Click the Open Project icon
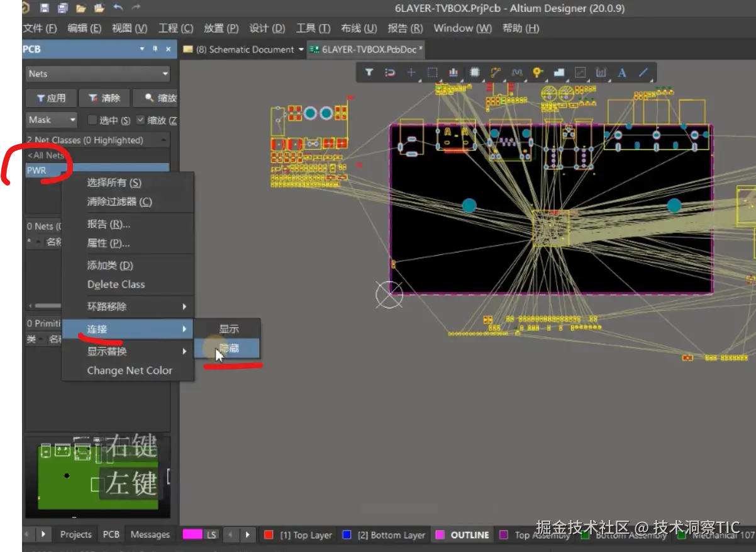The width and height of the screenshot is (756, 552). point(99,8)
